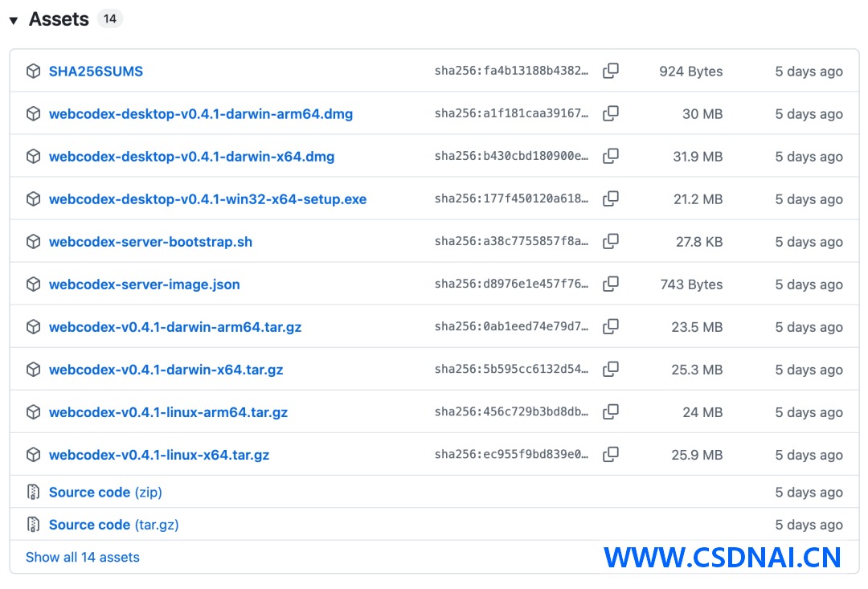Download Source code (tar.gz)
This screenshot has height=589, width=868.
(x=113, y=524)
